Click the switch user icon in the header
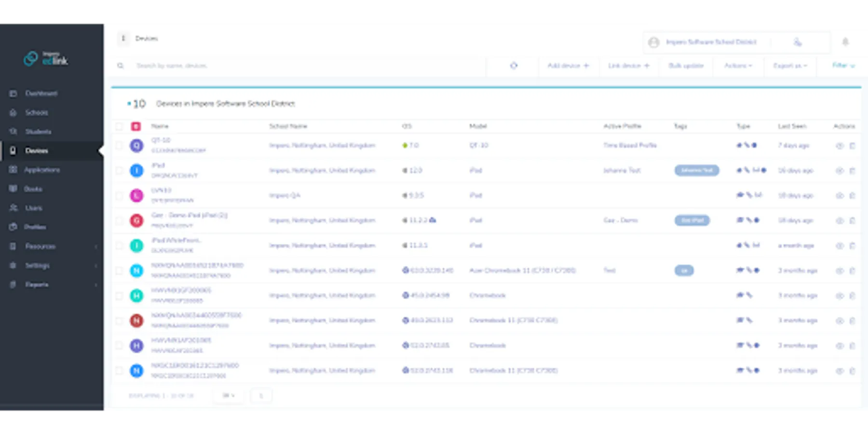This screenshot has height=434, width=868. [x=798, y=42]
